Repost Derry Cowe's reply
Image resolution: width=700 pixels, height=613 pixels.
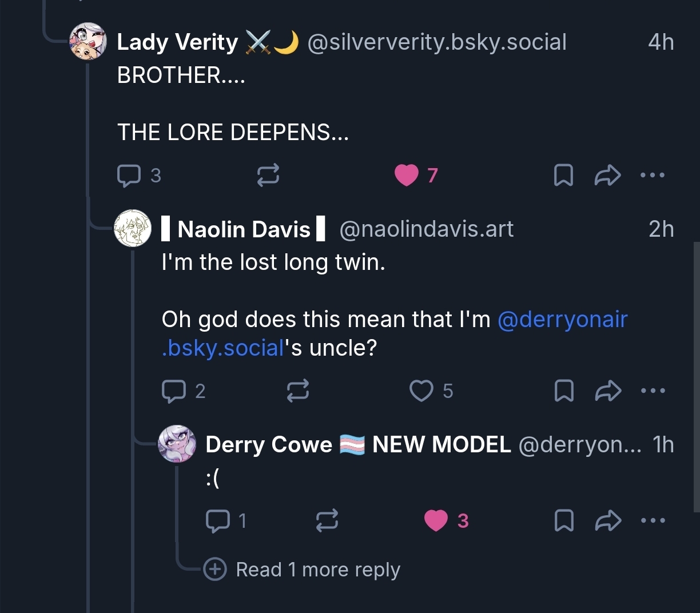[327, 520]
